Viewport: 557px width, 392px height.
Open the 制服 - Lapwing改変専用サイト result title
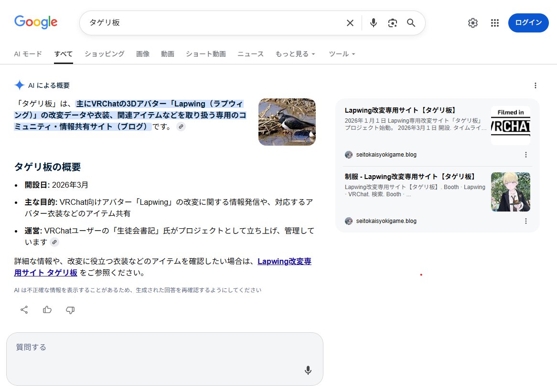click(410, 177)
